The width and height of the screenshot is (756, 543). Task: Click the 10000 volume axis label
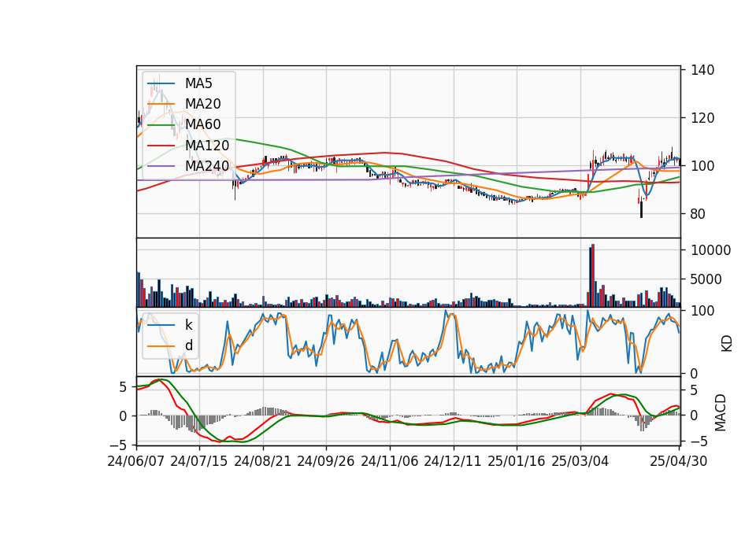pos(710,250)
